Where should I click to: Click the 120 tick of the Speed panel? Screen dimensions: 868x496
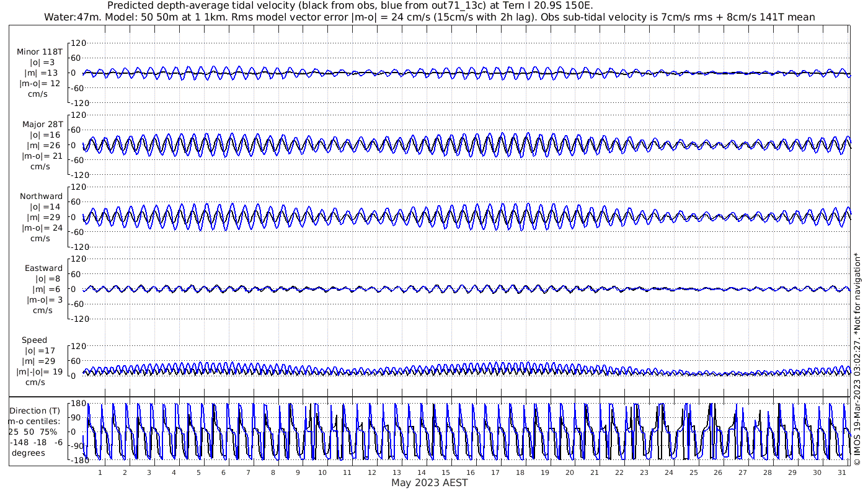(78, 346)
